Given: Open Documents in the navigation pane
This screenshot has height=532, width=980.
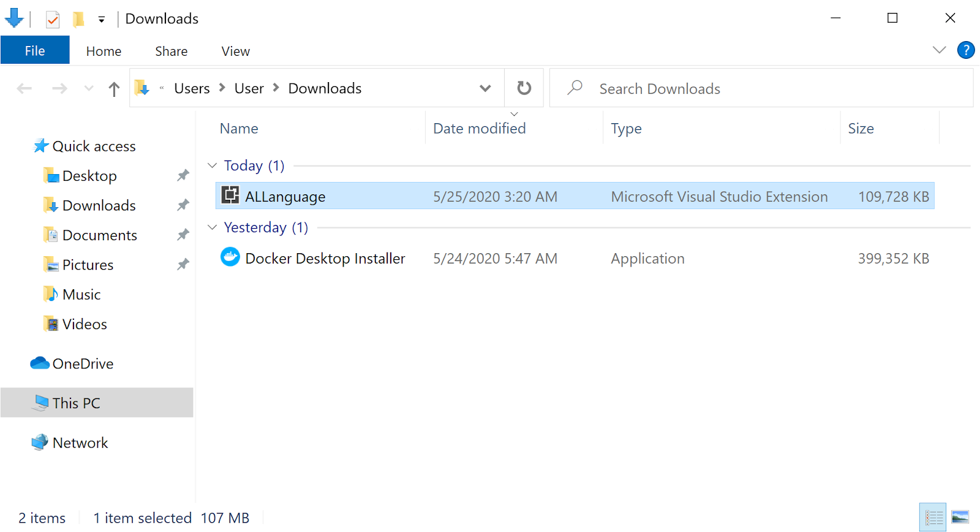Looking at the screenshot, I should click(x=91, y=235).
